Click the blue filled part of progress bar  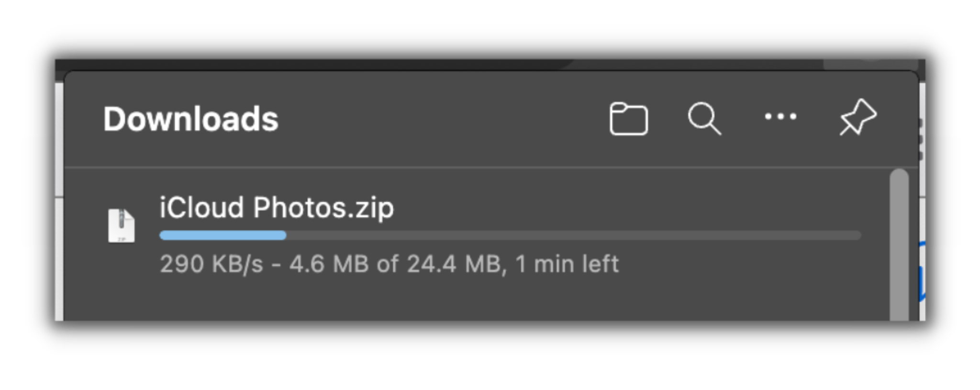tap(223, 235)
